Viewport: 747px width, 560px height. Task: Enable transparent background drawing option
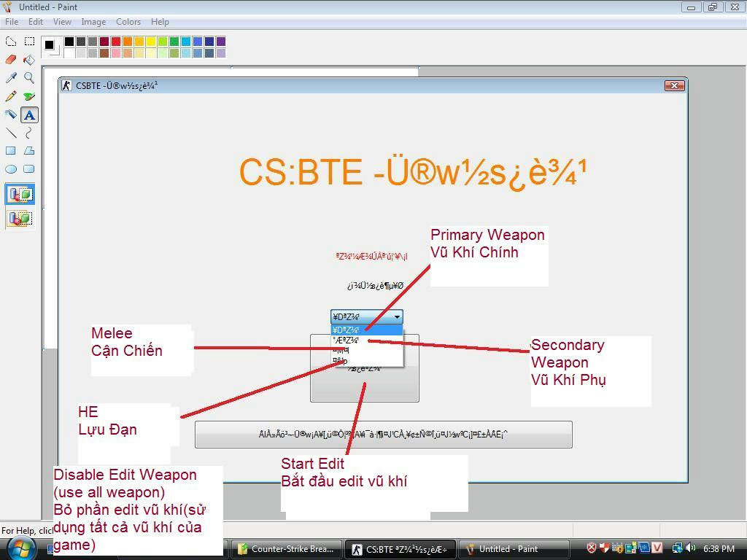click(x=20, y=219)
